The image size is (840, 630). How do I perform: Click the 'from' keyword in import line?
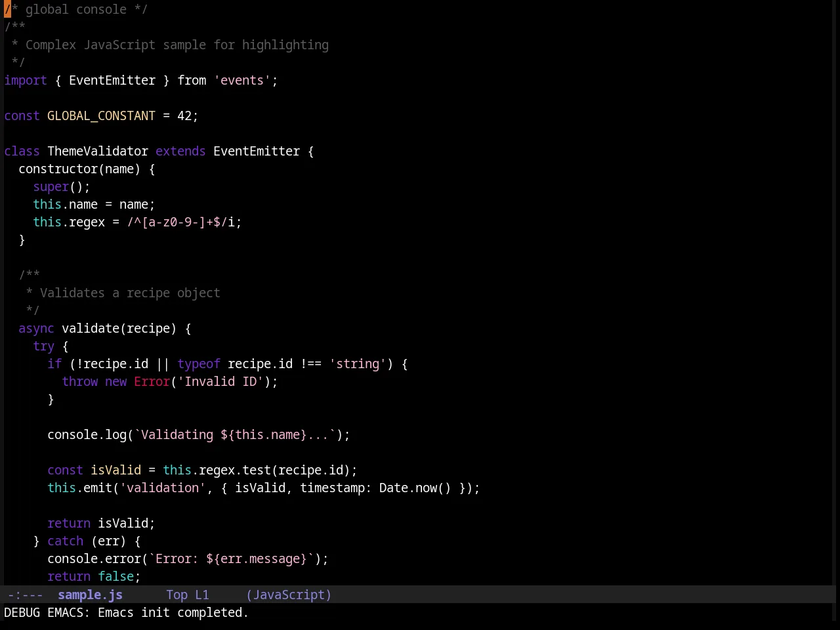tap(192, 80)
